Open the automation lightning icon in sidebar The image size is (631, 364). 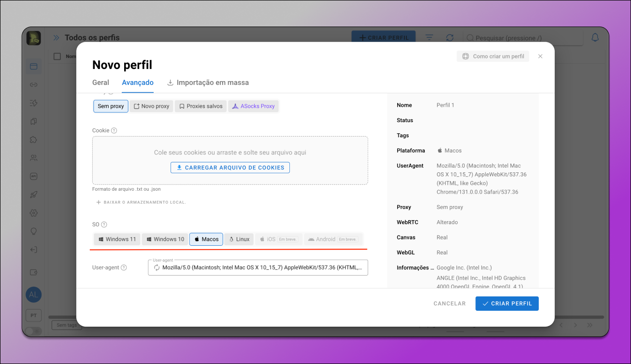pos(34,103)
